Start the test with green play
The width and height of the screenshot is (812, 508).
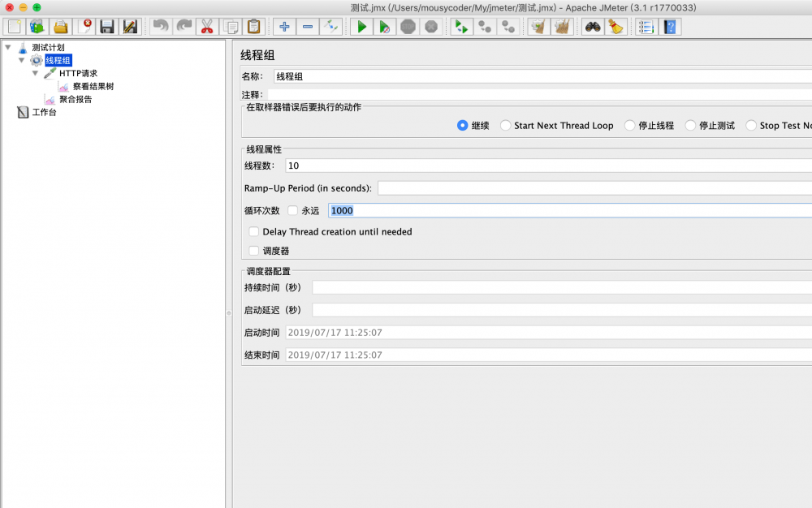point(361,27)
